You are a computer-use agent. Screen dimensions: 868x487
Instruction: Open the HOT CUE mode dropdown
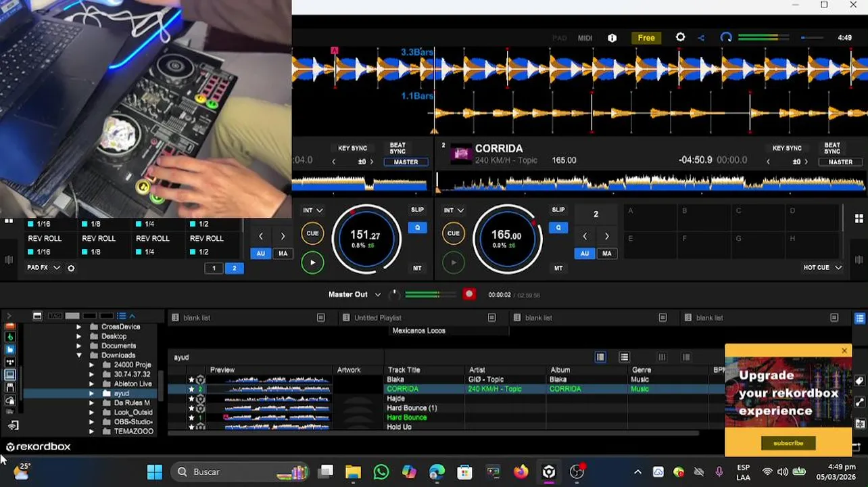pos(822,268)
